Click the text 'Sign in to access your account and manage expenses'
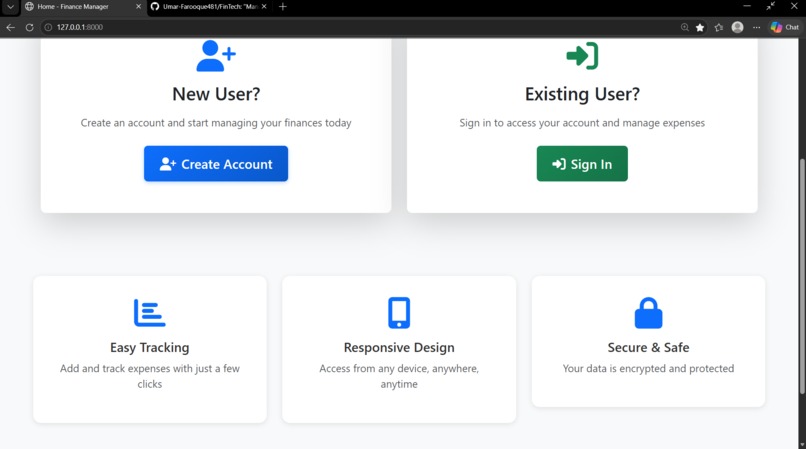Image resolution: width=806 pixels, height=449 pixels. click(582, 123)
